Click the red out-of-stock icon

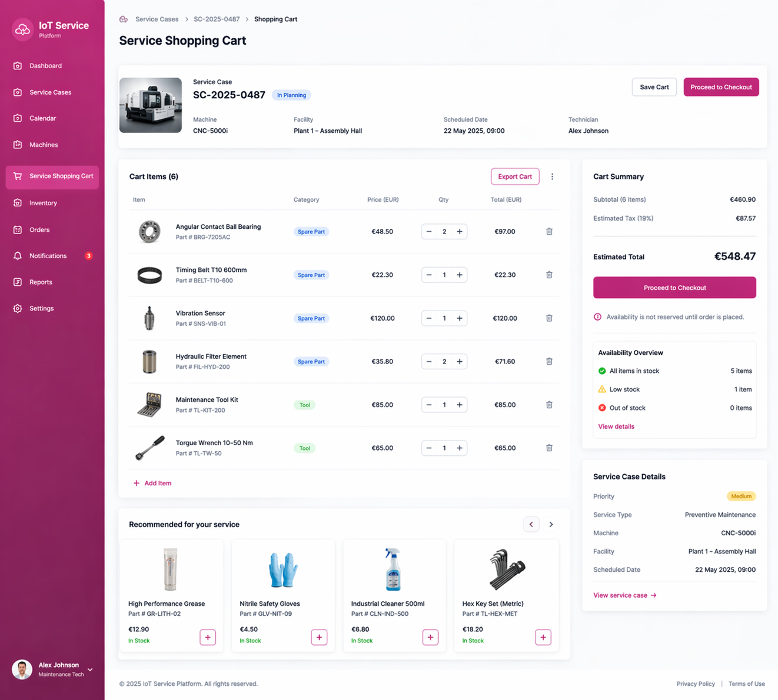coord(602,408)
